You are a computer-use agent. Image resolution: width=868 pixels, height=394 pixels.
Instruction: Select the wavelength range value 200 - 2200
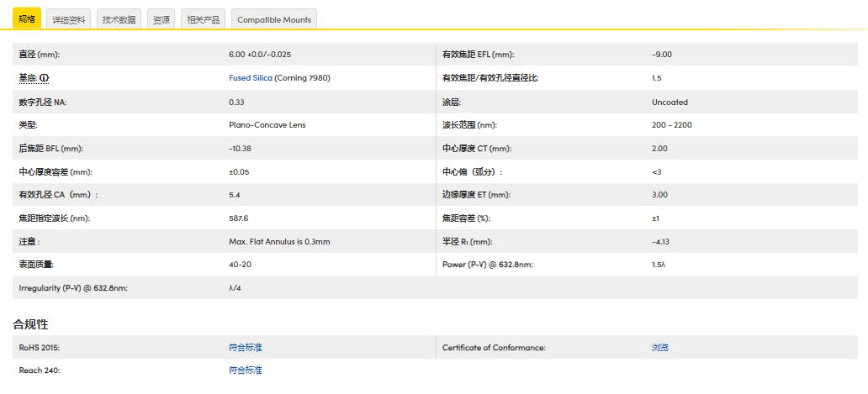pos(671,125)
